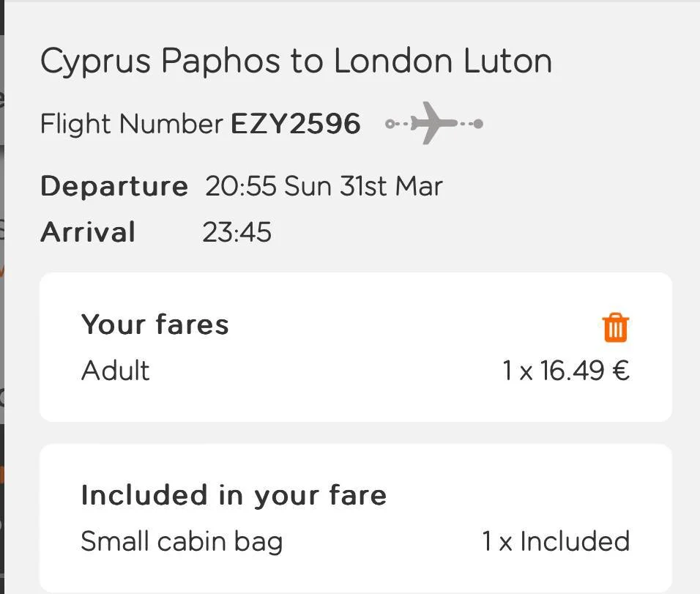Click the Departure label
This screenshot has height=594, width=700.
click(x=114, y=186)
